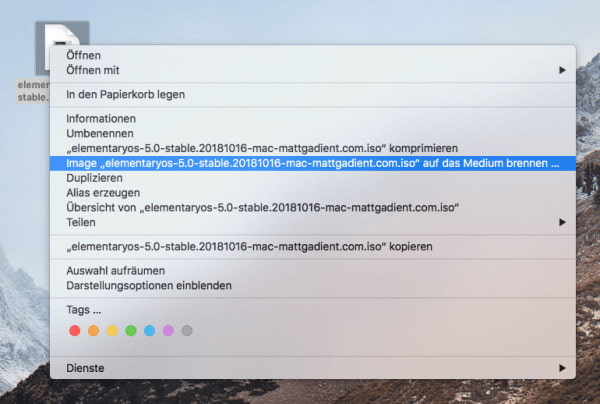Apply the red tag color
The image size is (600, 404).
(x=75, y=331)
